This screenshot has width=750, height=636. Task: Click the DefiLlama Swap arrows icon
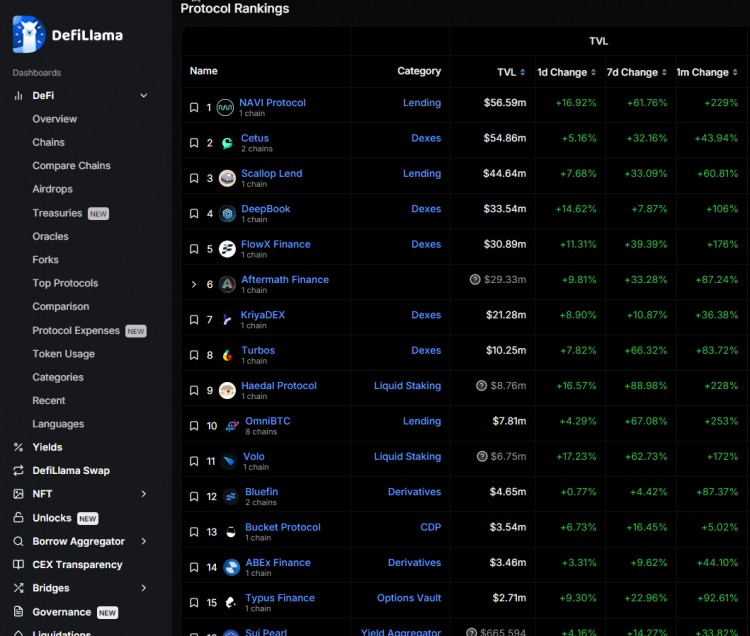pos(18,471)
